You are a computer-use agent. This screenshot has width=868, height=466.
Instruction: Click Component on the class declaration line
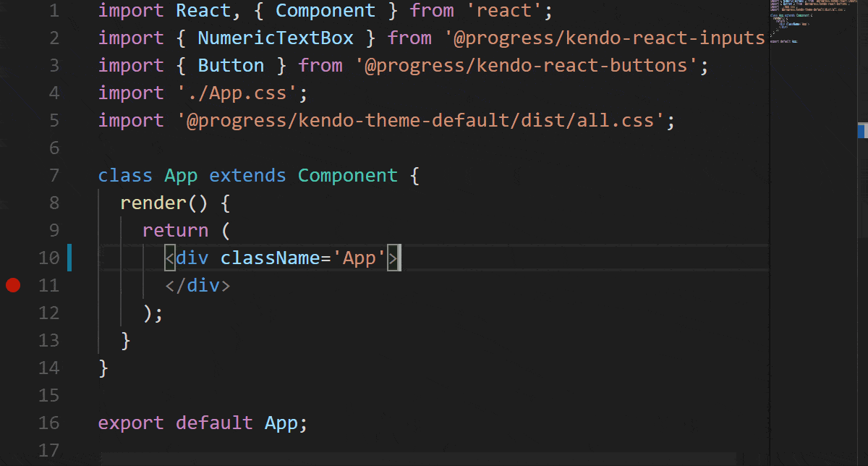(348, 176)
